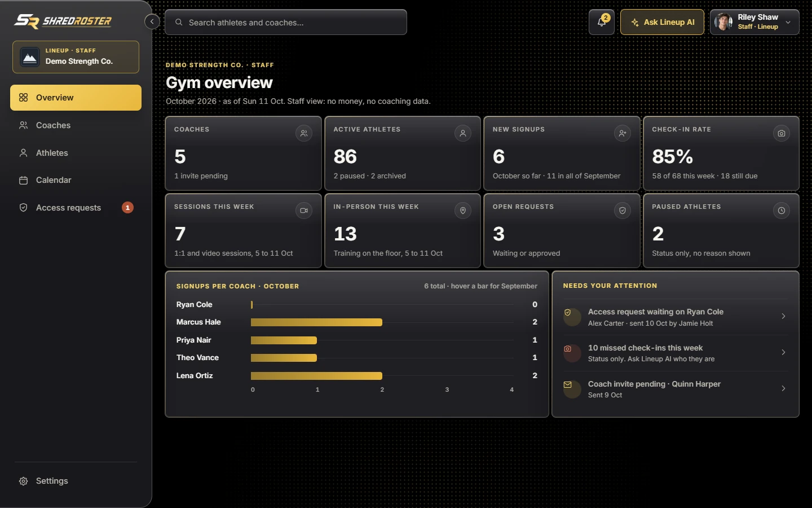Open the Riley Shaw account dropdown
This screenshot has height=508, width=812.
coord(754,22)
